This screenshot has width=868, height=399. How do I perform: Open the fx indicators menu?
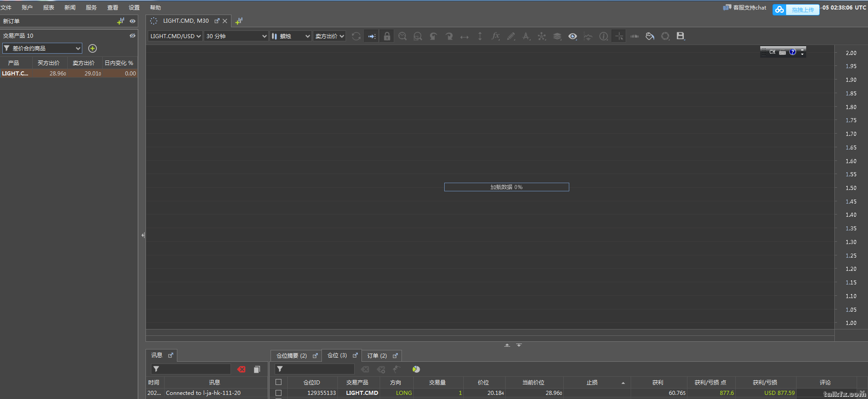pyautogui.click(x=496, y=36)
